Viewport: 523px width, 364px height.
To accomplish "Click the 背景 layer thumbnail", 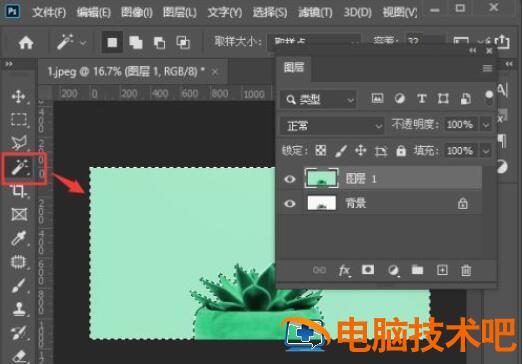I will click(321, 203).
